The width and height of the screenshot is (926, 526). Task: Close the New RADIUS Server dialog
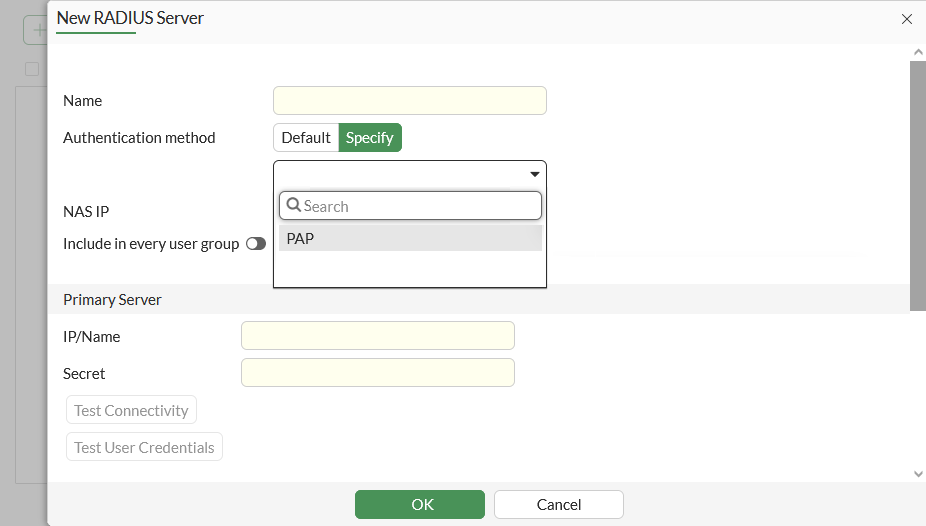tap(906, 19)
